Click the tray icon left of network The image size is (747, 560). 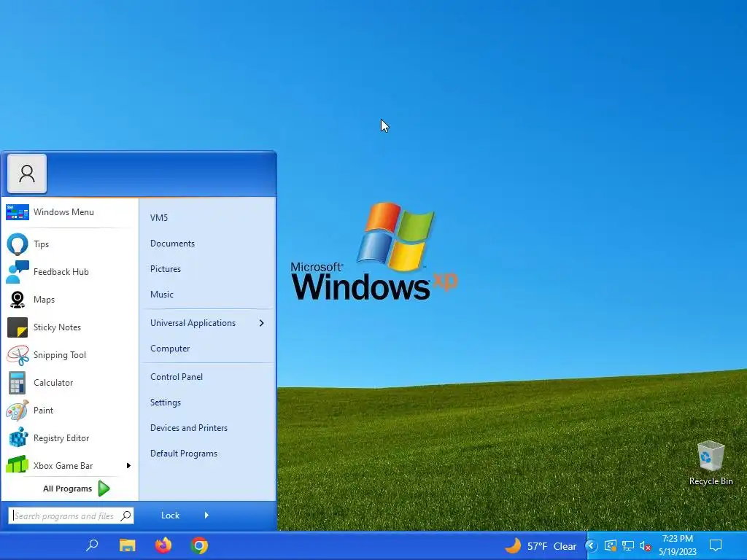[x=611, y=545]
